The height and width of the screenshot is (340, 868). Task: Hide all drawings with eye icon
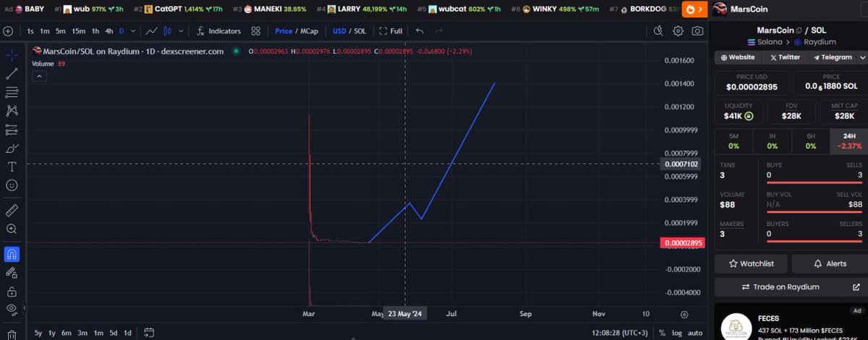point(12,310)
